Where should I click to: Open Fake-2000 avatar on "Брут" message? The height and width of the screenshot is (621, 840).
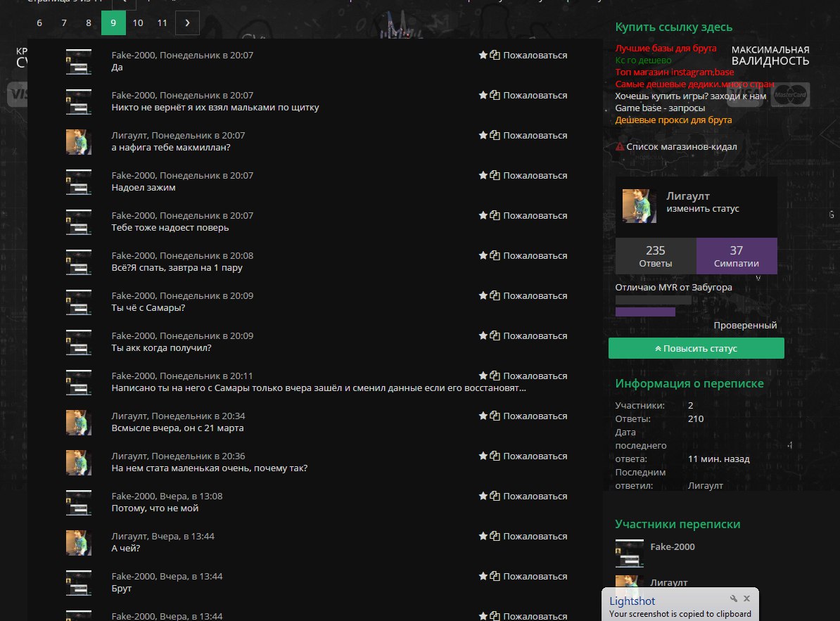[79, 583]
